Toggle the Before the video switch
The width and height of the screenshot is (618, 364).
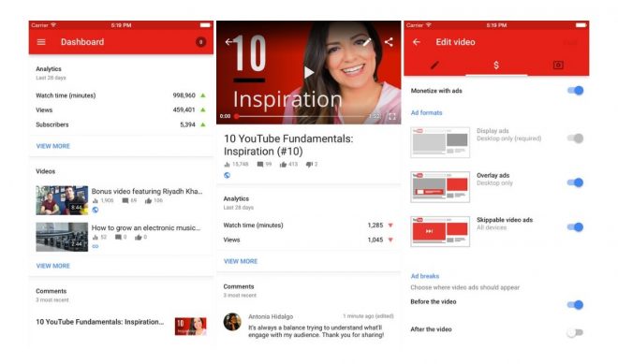(576, 304)
